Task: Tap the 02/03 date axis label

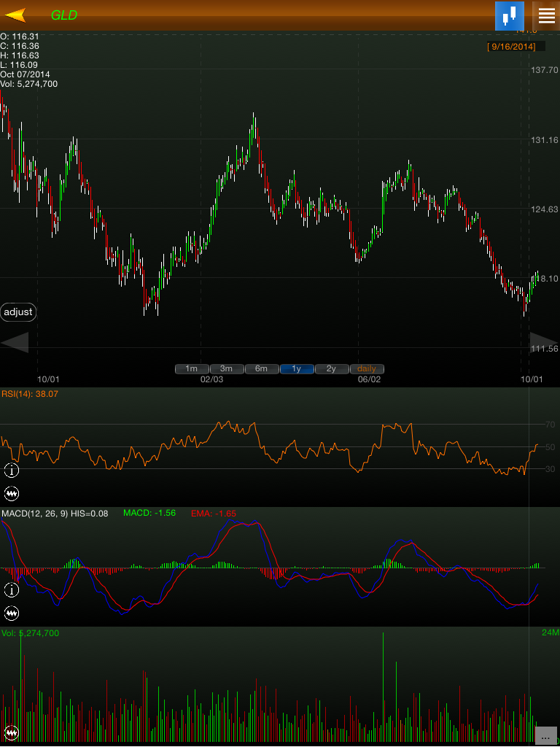Action: pyautogui.click(x=211, y=379)
